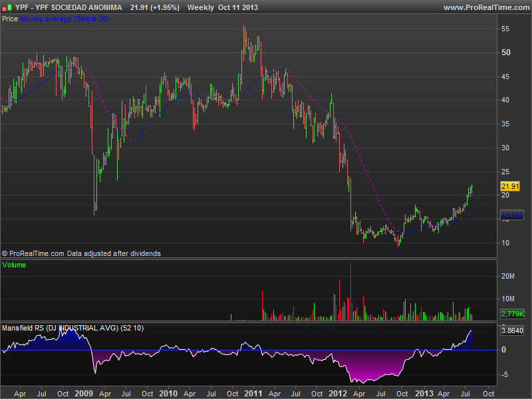Click the Price panel label
The width and height of the screenshot is (532, 399).
tap(10, 19)
